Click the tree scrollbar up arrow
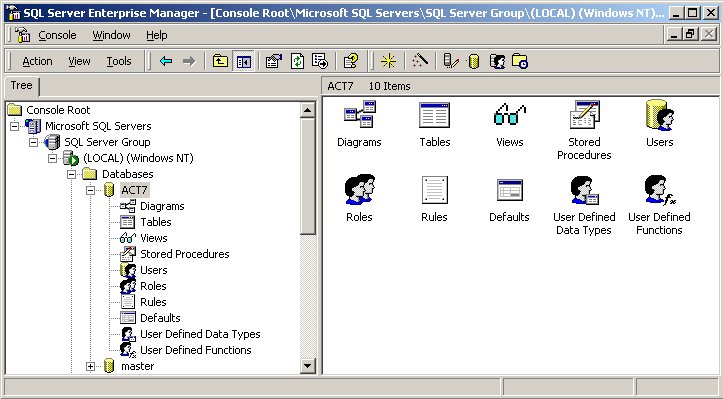723x399 pixels. pyautogui.click(x=308, y=110)
